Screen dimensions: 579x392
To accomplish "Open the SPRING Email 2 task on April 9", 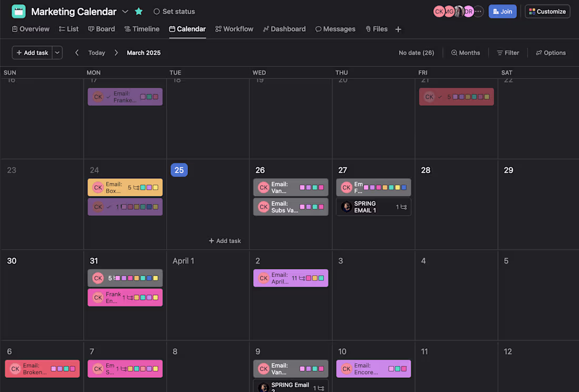I will pyautogui.click(x=291, y=386).
